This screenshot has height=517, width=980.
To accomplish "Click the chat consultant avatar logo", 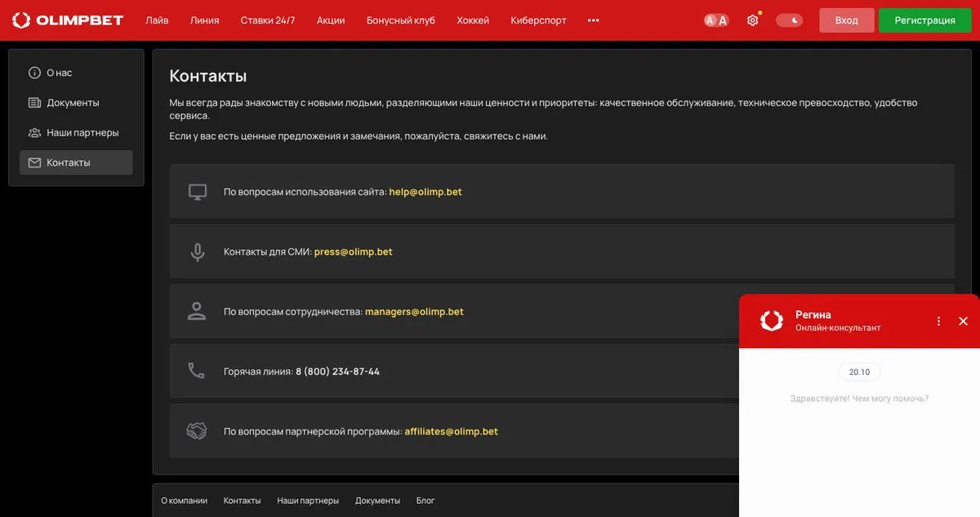I will click(772, 321).
